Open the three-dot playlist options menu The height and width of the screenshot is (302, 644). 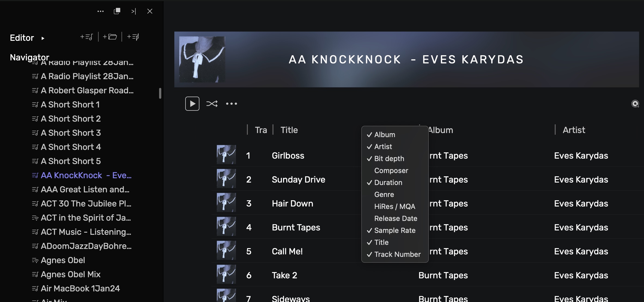(231, 104)
